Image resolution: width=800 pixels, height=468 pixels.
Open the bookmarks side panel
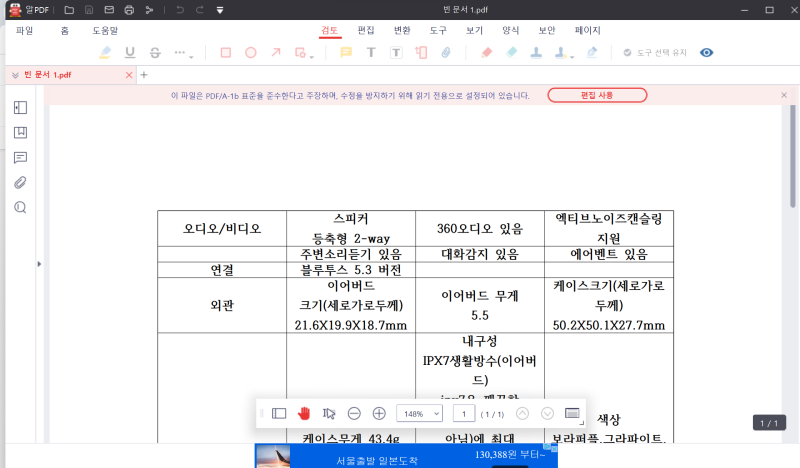20,133
